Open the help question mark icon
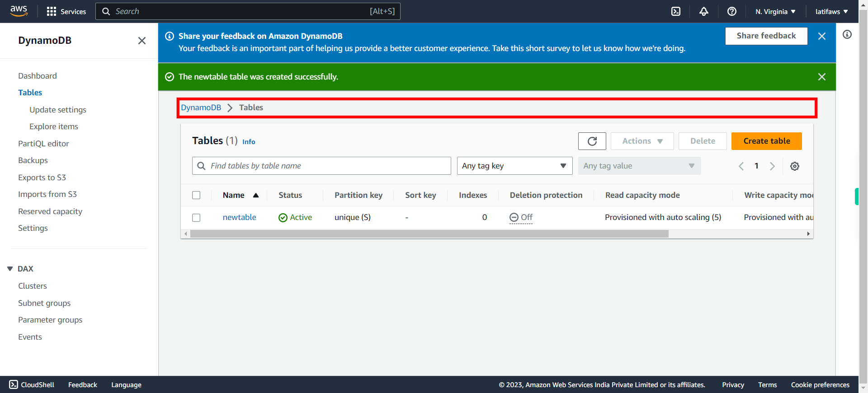 pyautogui.click(x=732, y=11)
